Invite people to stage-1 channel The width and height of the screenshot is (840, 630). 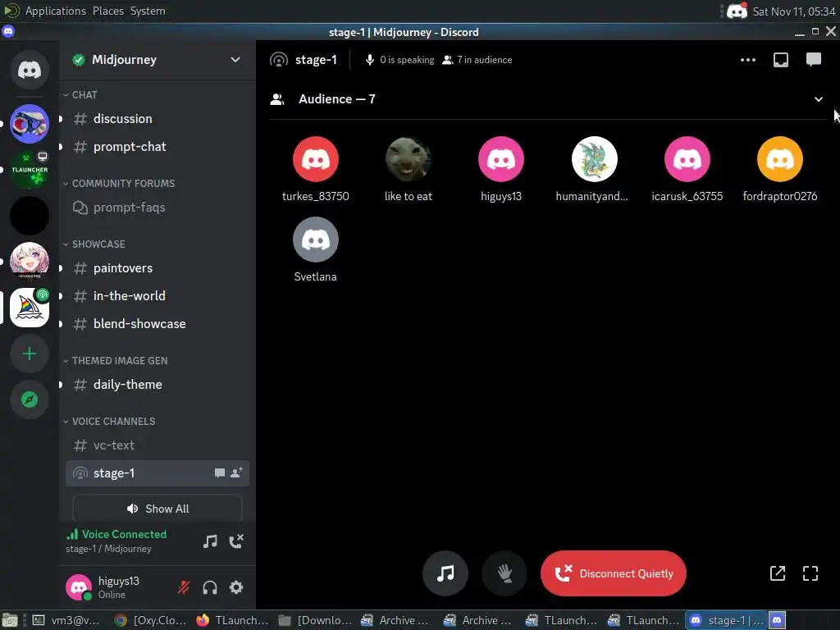236,472
